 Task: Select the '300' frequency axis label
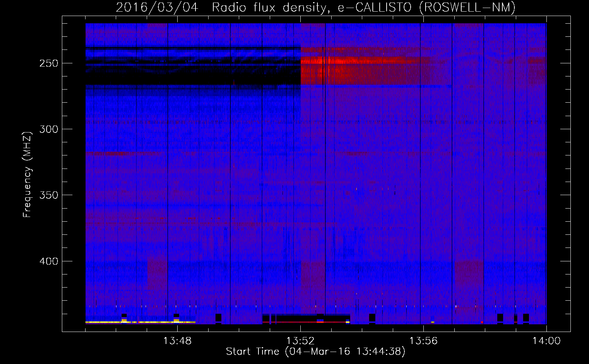click(x=49, y=129)
